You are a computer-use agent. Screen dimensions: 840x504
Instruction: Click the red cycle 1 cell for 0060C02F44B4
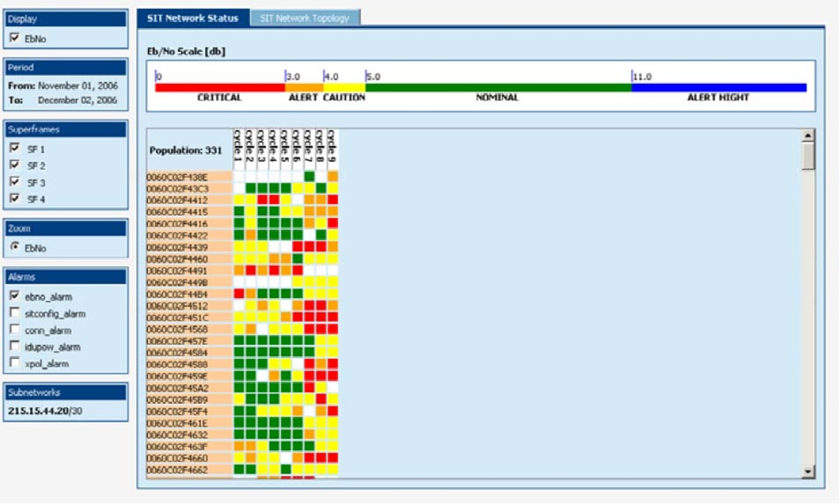[x=238, y=294]
